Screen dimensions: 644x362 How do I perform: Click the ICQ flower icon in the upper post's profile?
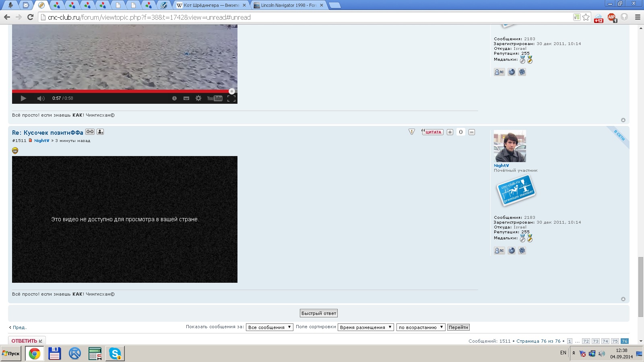coord(522,72)
